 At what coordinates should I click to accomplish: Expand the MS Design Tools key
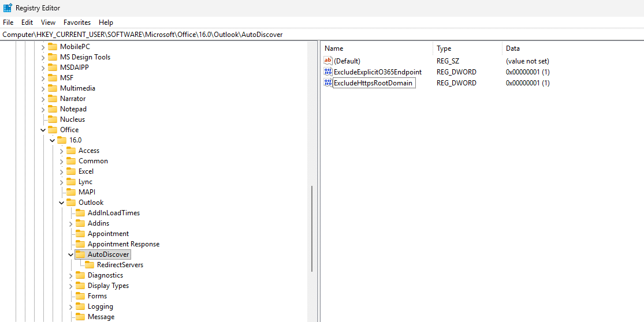(x=43, y=57)
